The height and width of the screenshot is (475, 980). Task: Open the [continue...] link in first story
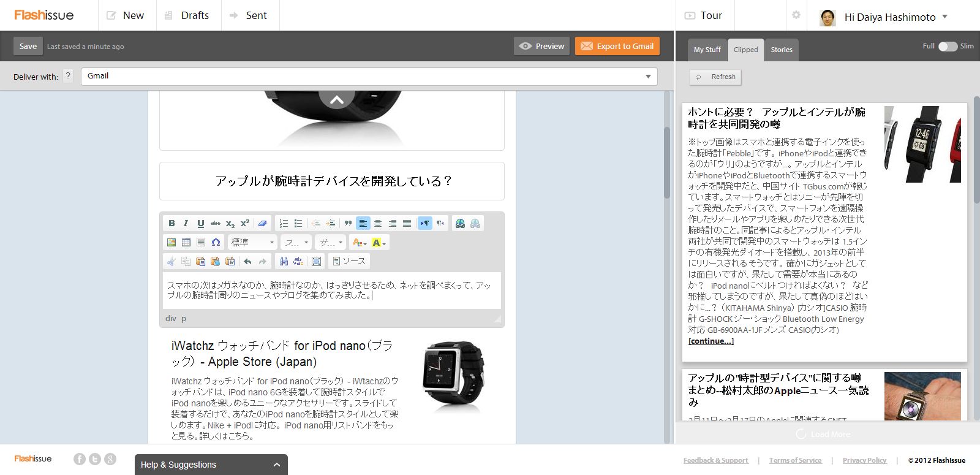pos(710,341)
